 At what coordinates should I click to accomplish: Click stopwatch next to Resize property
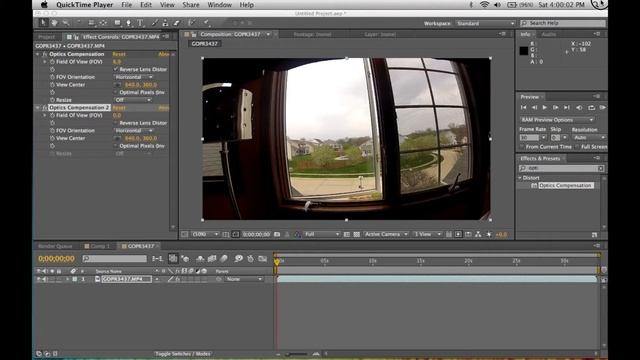[52, 100]
